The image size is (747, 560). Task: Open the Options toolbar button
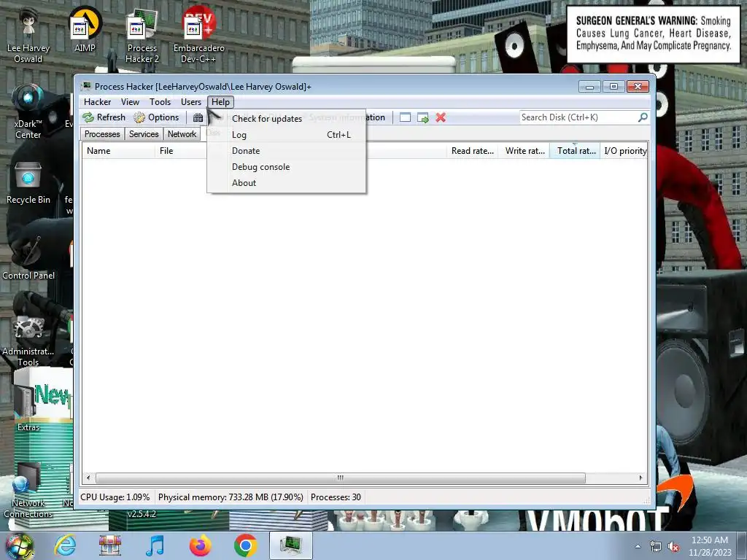coord(157,117)
